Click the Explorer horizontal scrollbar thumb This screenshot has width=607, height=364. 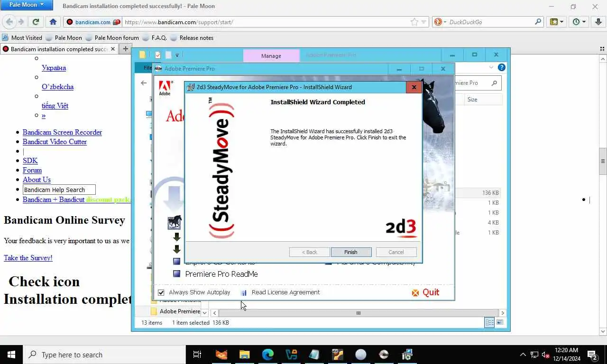[359, 313]
